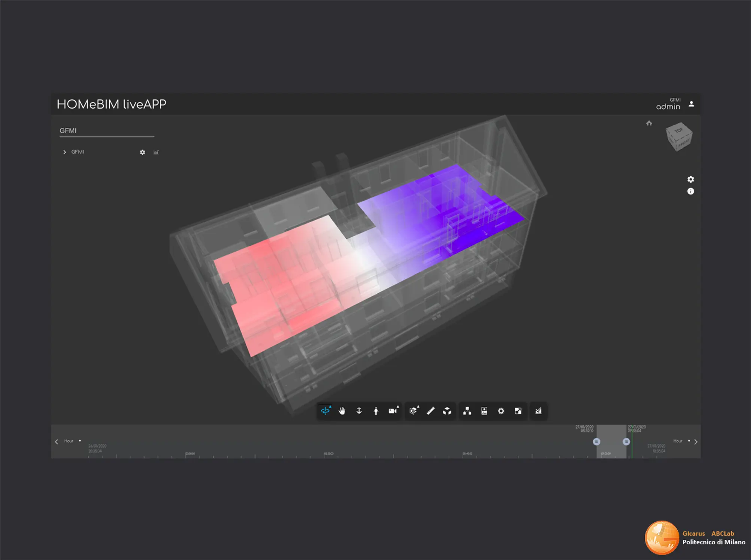Open the Properties panel
The image size is (751, 560).
pos(484,411)
